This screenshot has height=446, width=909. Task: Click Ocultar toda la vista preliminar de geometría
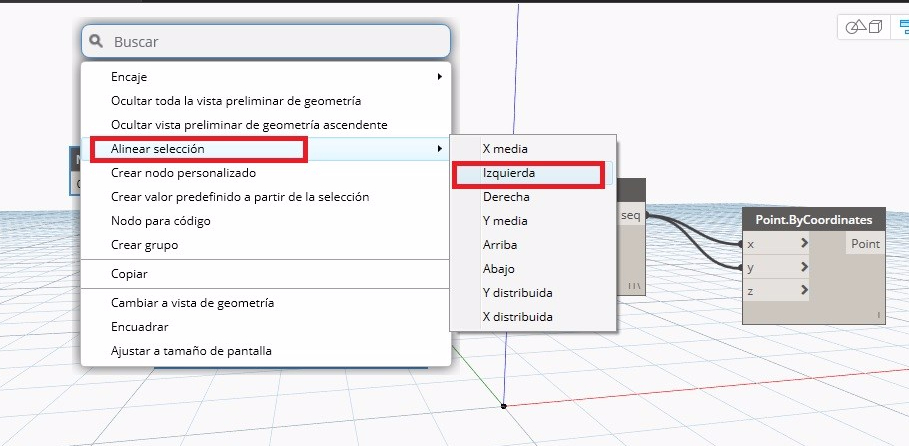pos(235,101)
